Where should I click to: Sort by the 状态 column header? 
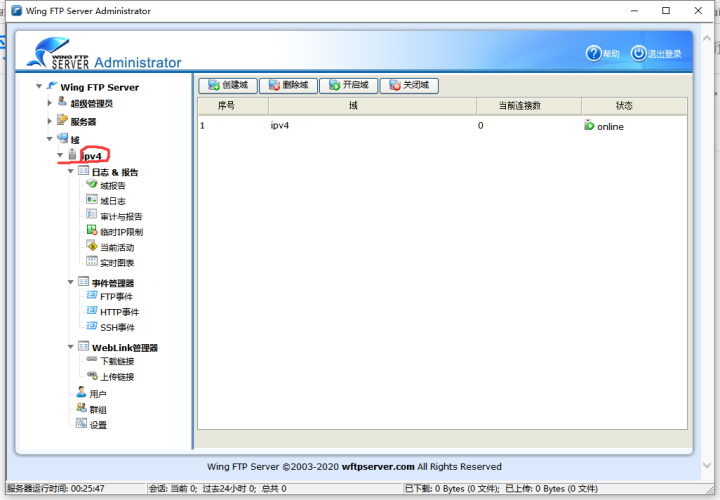635,106
